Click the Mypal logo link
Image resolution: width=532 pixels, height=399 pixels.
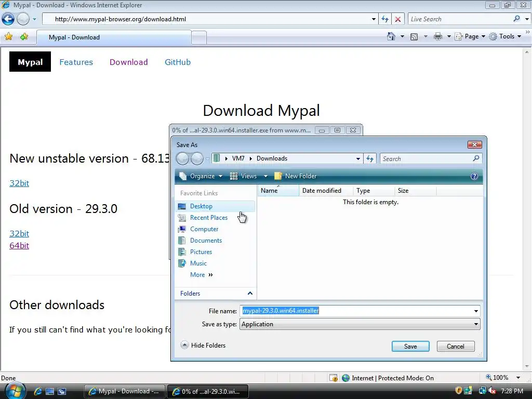click(30, 62)
